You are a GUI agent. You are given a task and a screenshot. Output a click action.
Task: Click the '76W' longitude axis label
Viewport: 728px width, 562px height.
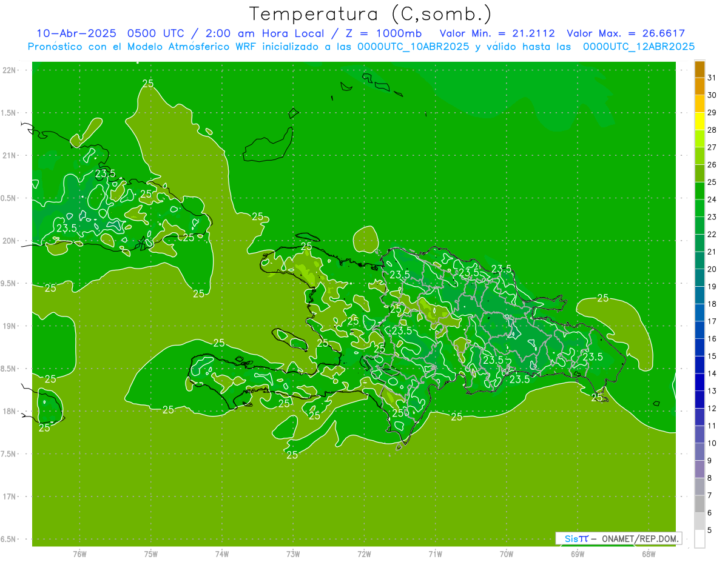pyautogui.click(x=79, y=554)
